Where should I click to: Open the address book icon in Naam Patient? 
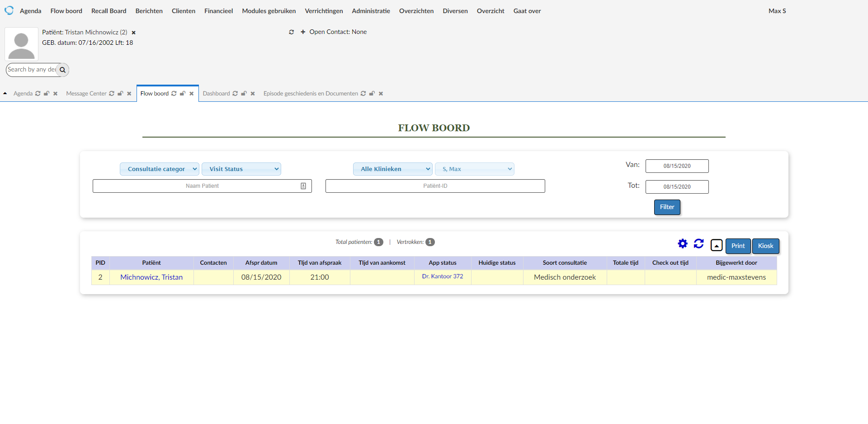point(303,186)
